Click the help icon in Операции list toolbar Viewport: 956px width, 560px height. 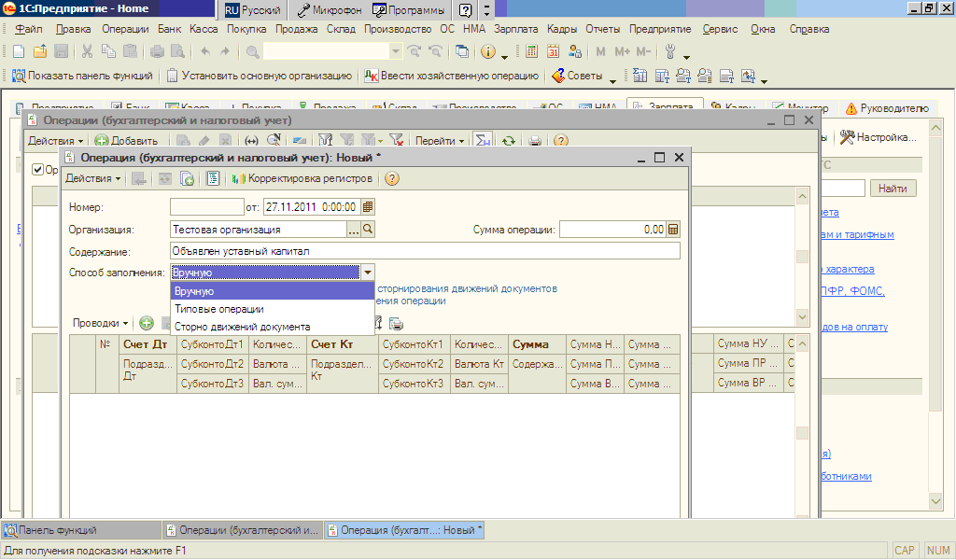[561, 141]
